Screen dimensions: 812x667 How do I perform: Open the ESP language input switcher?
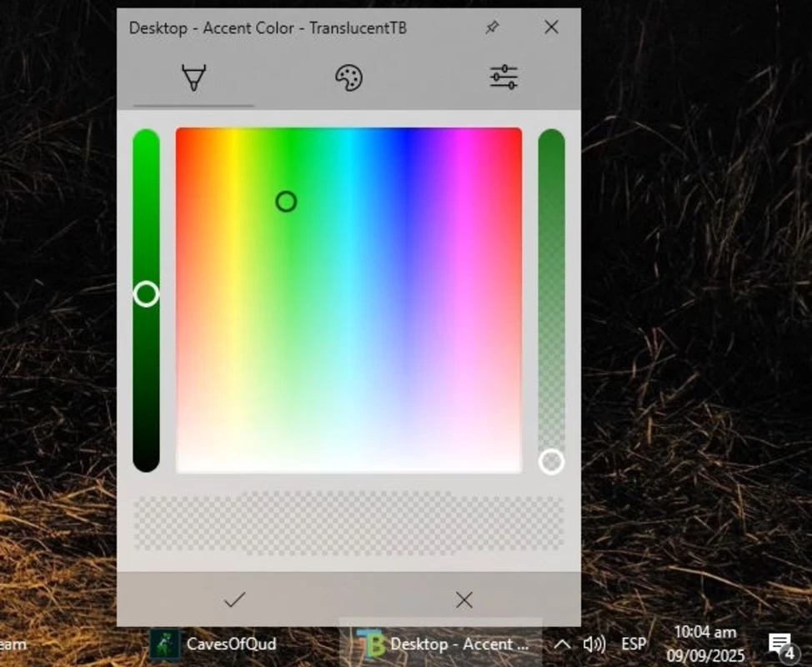point(634,644)
